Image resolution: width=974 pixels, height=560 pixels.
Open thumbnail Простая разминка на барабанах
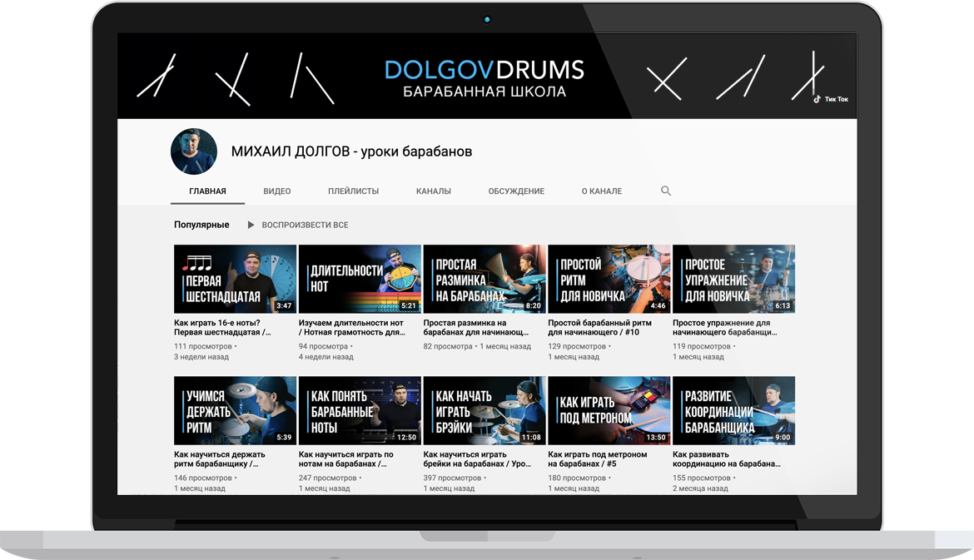[x=485, y=279]
